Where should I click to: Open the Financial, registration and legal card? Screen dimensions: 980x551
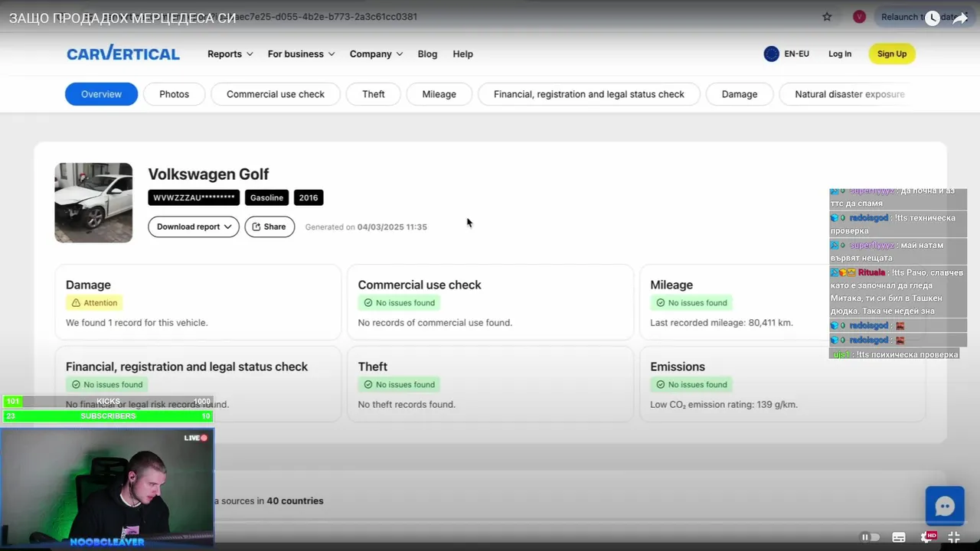pos(198,384)
